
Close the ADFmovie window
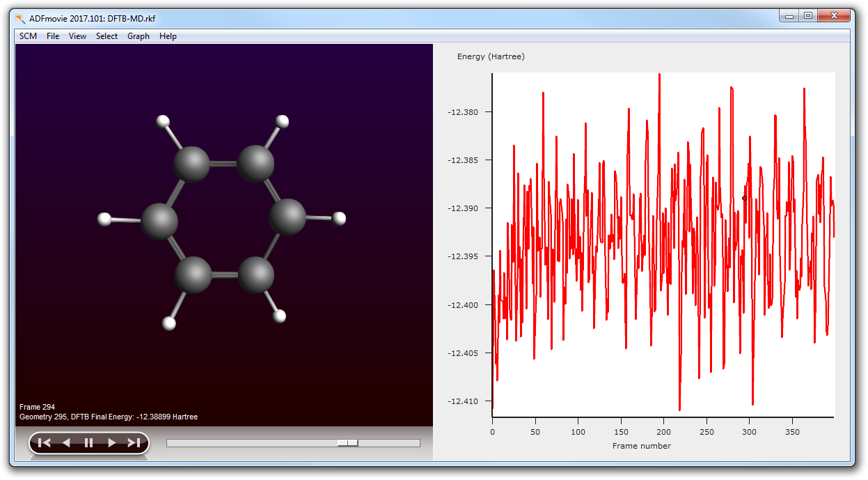pyautogui.click(x=834, y=15)
